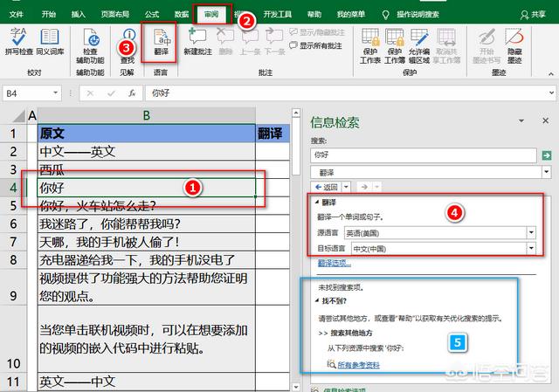Screen dimensions: 559x392
Task: Collapse the 找不到? section
Action: [315, 299]
